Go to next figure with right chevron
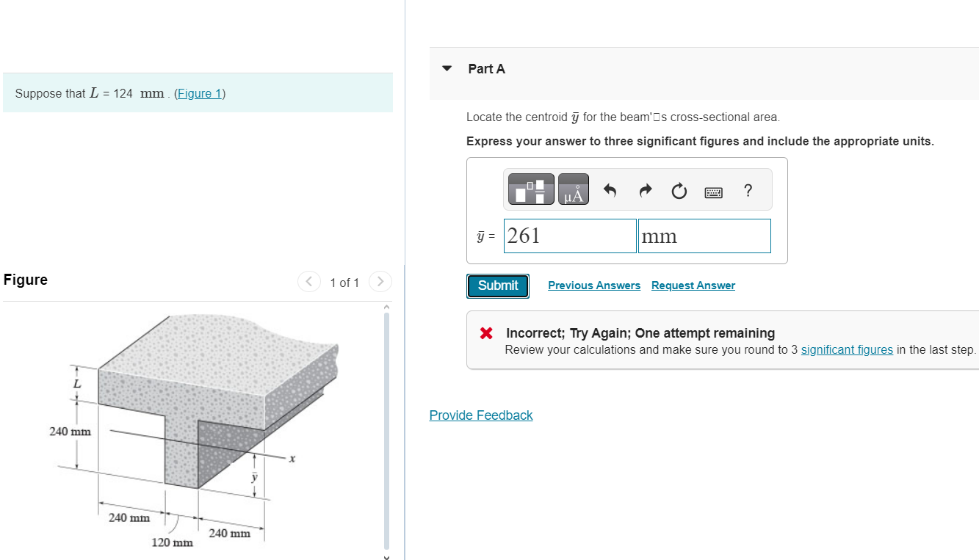The width and height of the screenshot is (979, 560). (x=380, y=281)
